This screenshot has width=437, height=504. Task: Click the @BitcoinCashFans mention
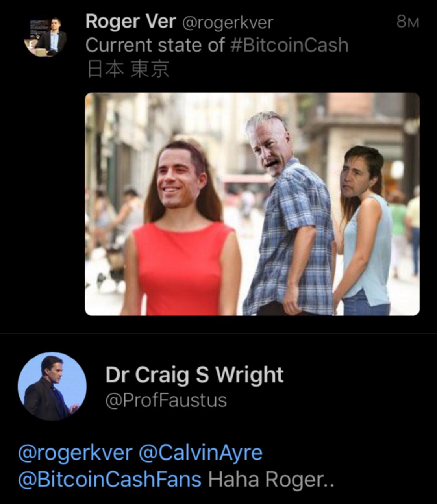[109, 479]
